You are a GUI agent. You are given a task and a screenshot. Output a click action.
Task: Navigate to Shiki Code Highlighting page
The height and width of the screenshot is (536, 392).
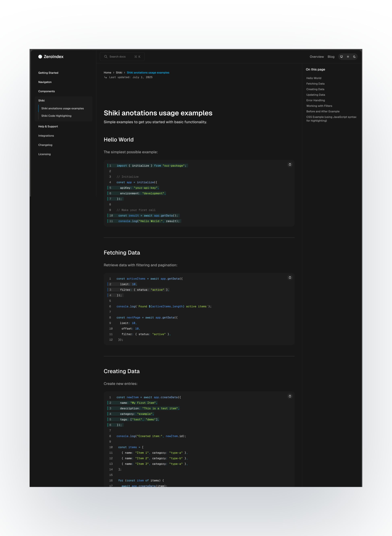(56, 116)
